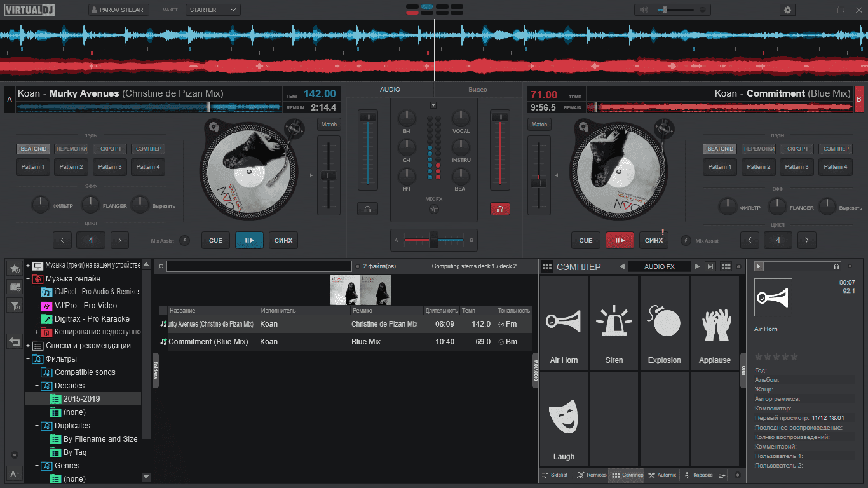
Task: Collapse the Duplicates filter folder
Action: tap(37, 426)
